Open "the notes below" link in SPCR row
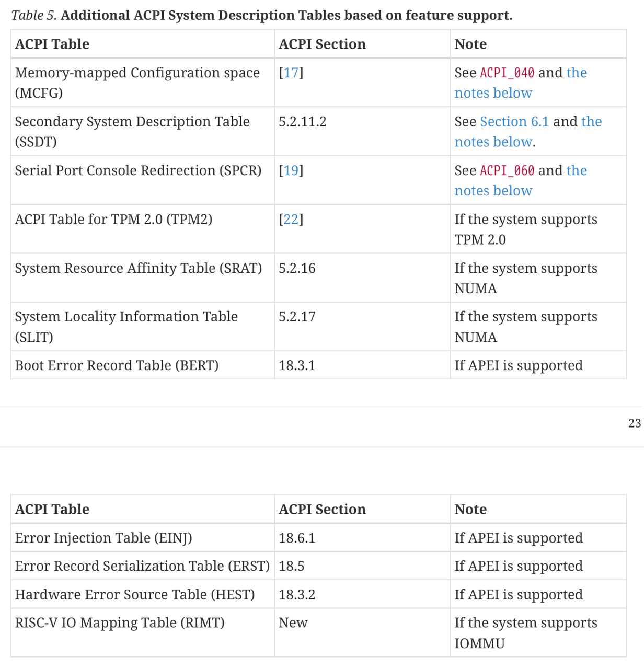This screenshot has height=669, width=644. tap(493, 191)
